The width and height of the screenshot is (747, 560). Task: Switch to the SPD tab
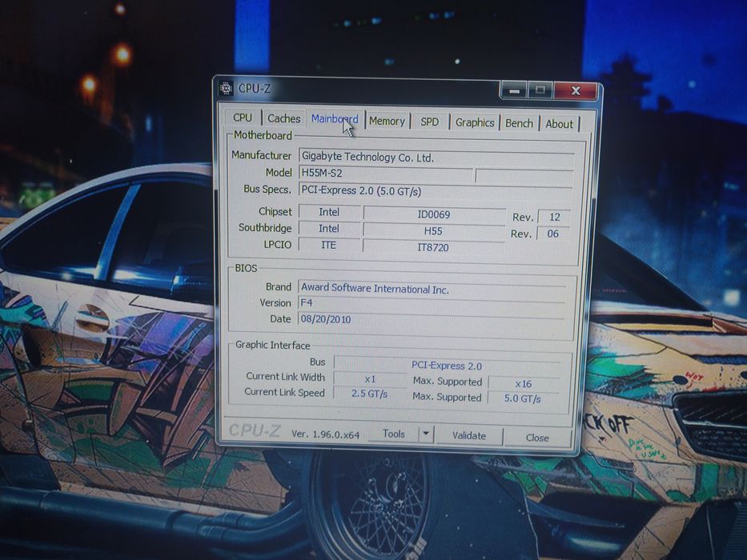430,122
